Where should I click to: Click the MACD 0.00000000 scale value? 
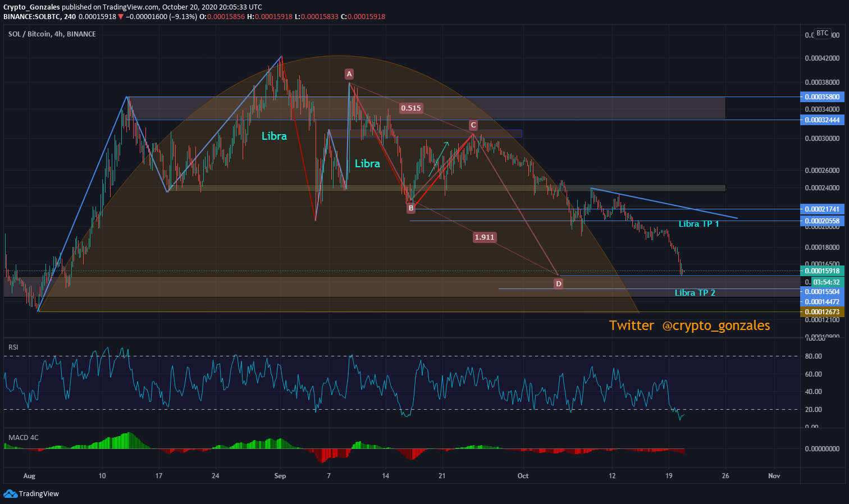822,449
